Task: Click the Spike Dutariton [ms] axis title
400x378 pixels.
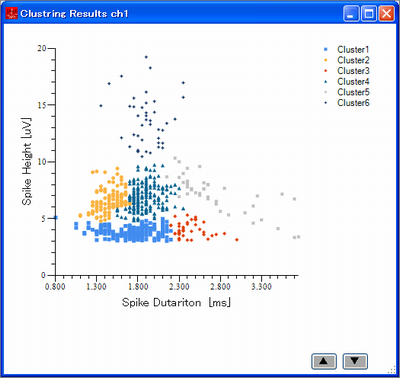Action: 176,303
